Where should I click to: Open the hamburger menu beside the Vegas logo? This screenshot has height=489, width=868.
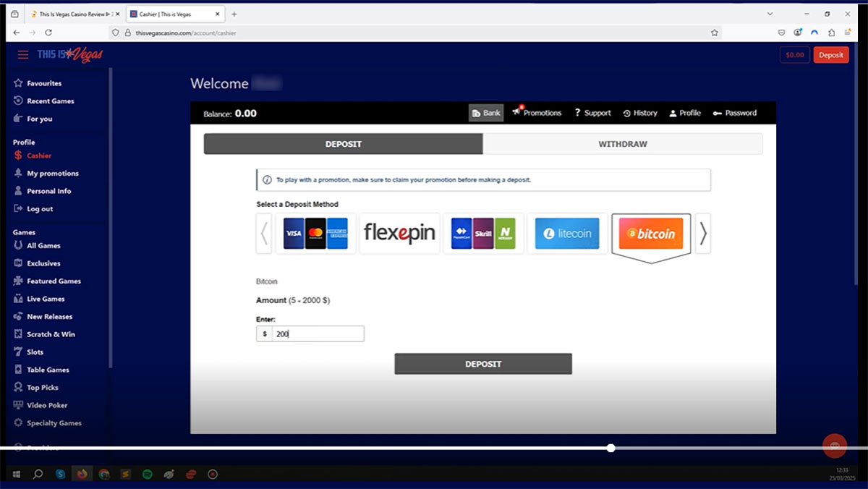coord(23,55)
